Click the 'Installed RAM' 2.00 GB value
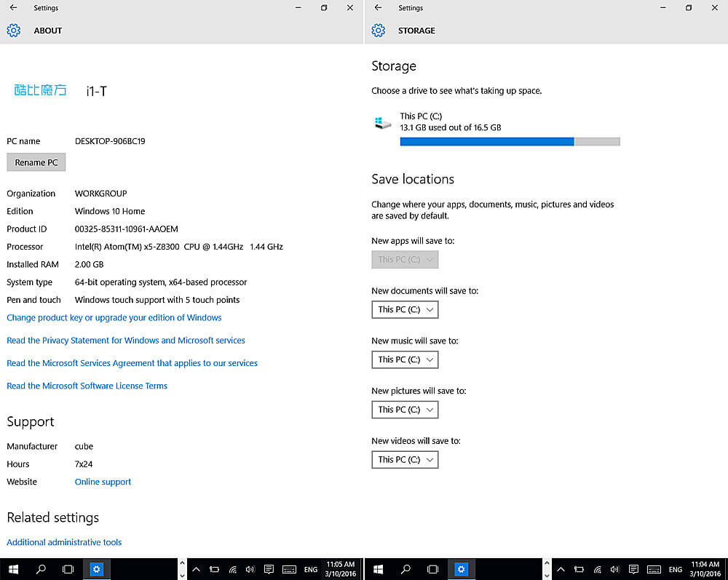This screenshot has height=580, width=728. [89, 264]
